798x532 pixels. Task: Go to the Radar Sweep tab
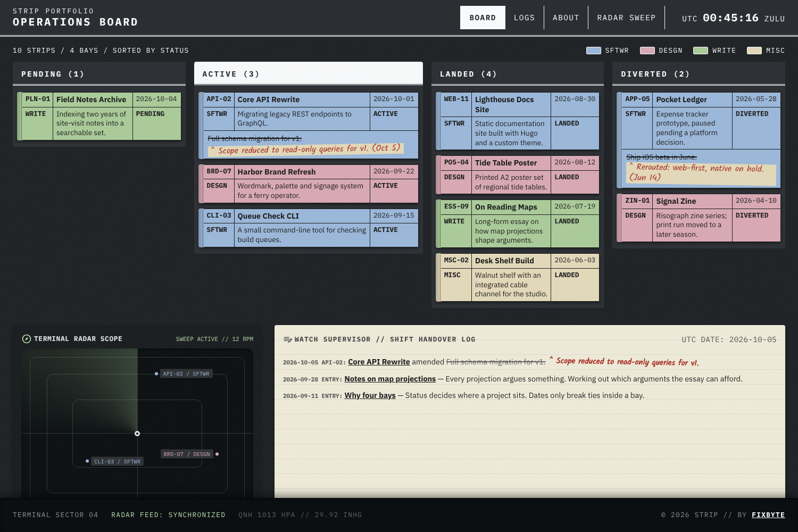[x=626, y=18]
